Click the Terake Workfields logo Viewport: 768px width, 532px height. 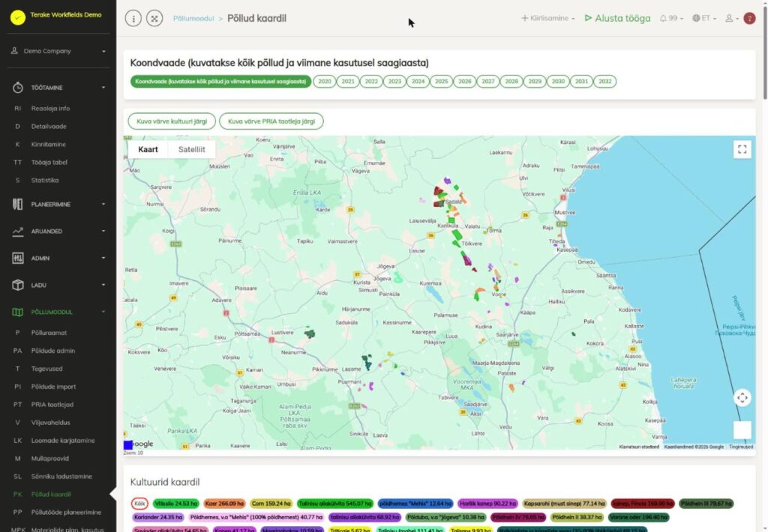pos(18,18)
